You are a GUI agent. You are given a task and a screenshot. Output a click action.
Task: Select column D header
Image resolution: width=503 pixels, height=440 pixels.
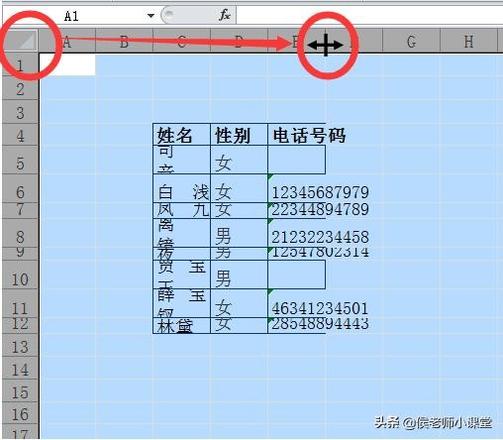[239, 42]
